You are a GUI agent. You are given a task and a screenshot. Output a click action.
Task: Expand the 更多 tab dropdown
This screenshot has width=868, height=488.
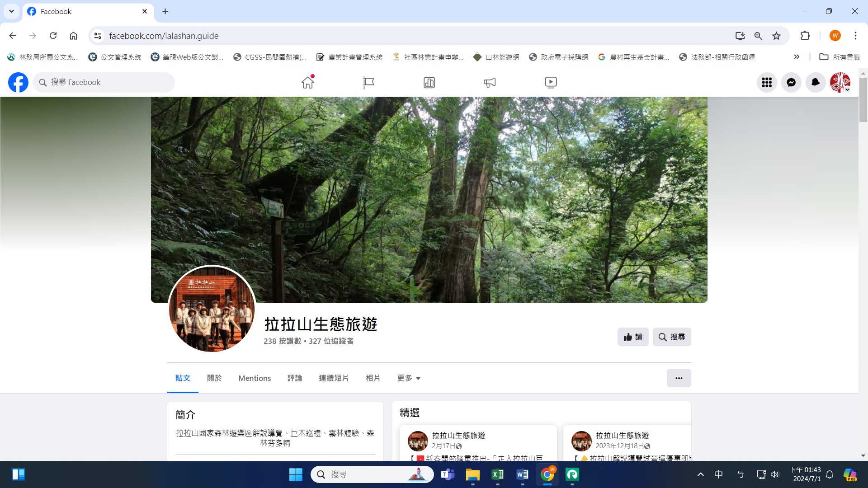click(x=409, y=378)
